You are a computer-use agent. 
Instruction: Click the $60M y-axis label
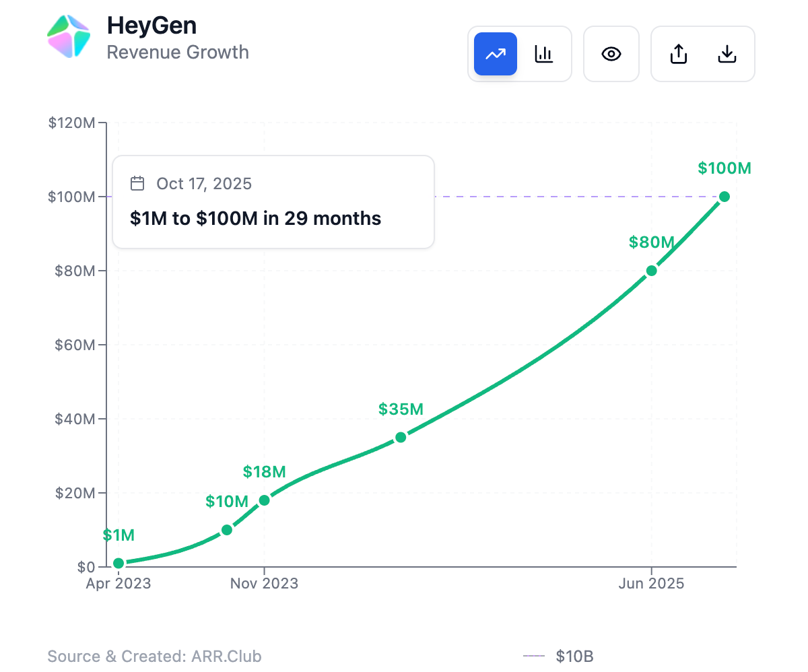75,345
